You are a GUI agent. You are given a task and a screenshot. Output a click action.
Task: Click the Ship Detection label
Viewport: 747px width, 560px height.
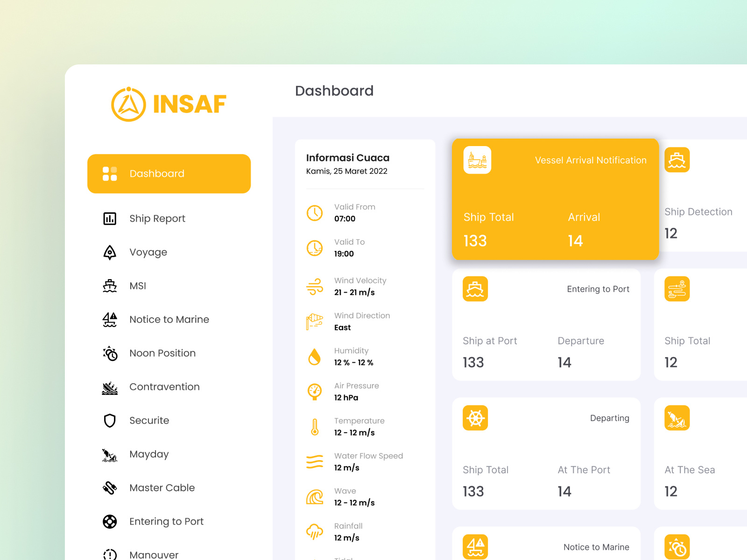698,212
